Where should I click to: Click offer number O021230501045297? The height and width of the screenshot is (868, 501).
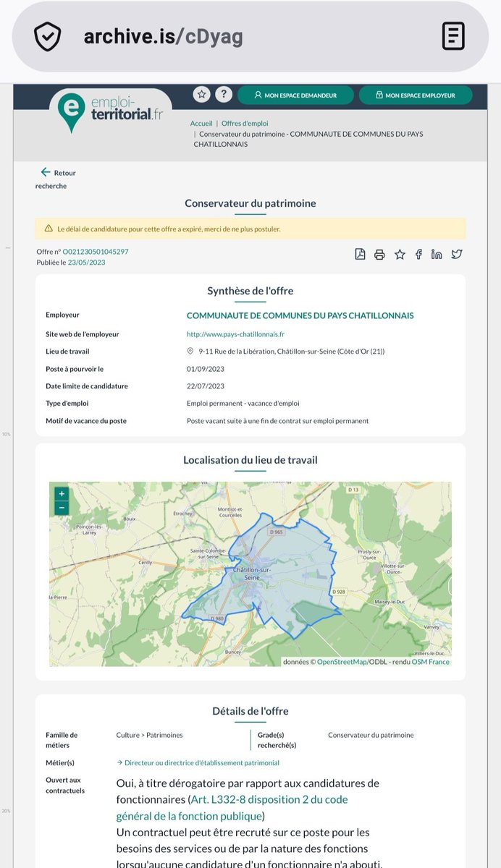96,252
